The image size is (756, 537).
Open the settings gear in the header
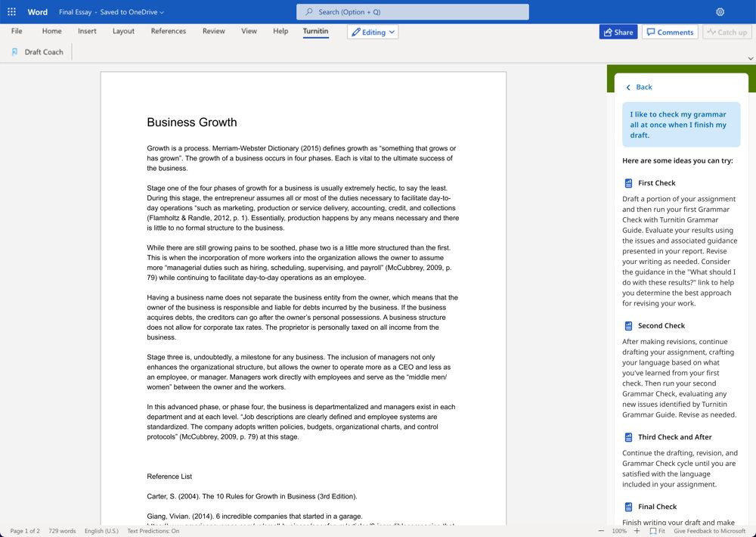pos(720,11)
